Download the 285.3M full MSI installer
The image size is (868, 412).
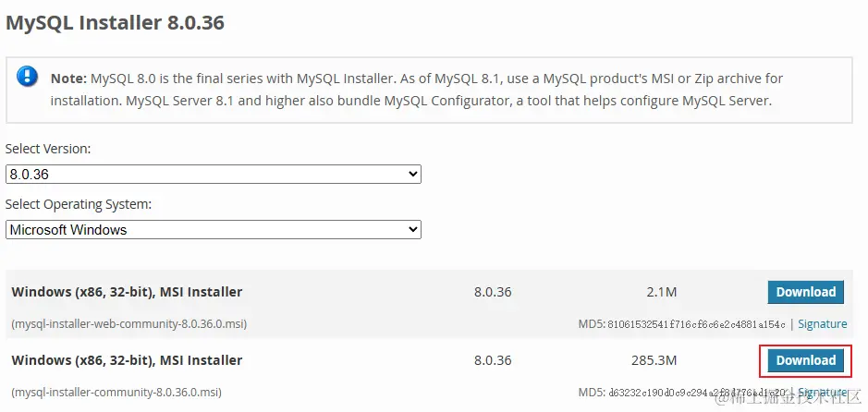805,360
